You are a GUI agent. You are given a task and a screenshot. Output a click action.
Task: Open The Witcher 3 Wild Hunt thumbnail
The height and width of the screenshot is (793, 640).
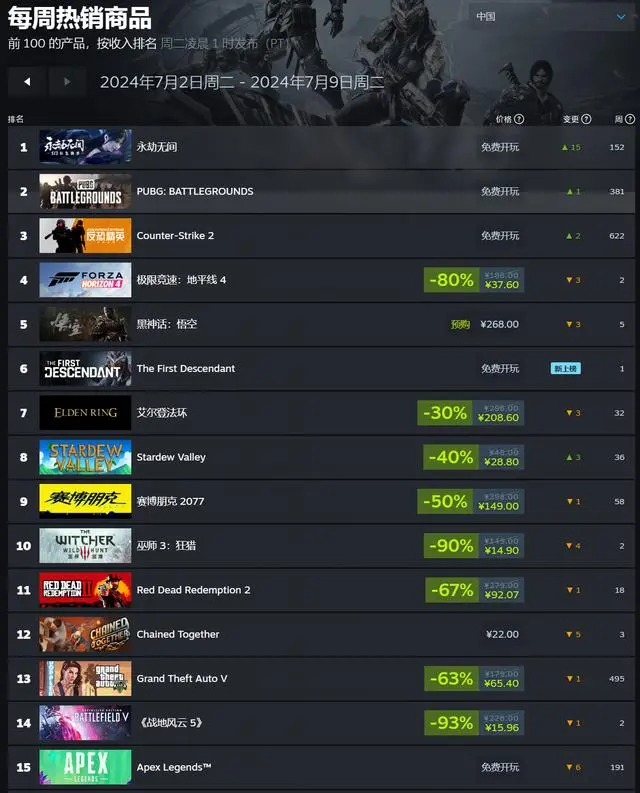[86, 546]
